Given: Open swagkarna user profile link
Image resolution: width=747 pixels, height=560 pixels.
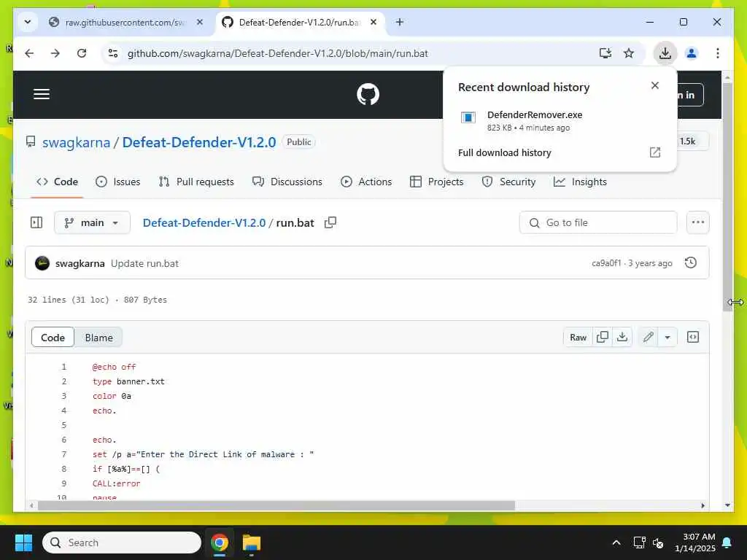Looking at the screenshot, I should [76, 142].
